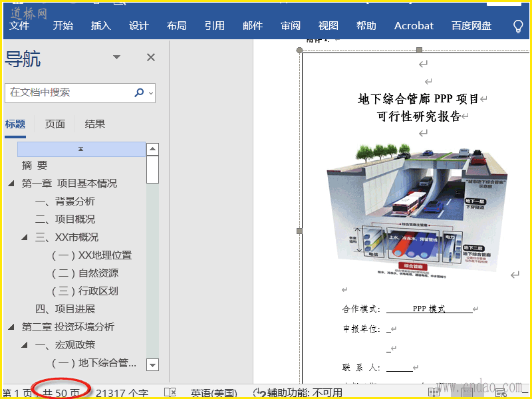Close the 导航 navigation pane
The width and height of the screenshot is (532, 399).
tap(151, 57)
